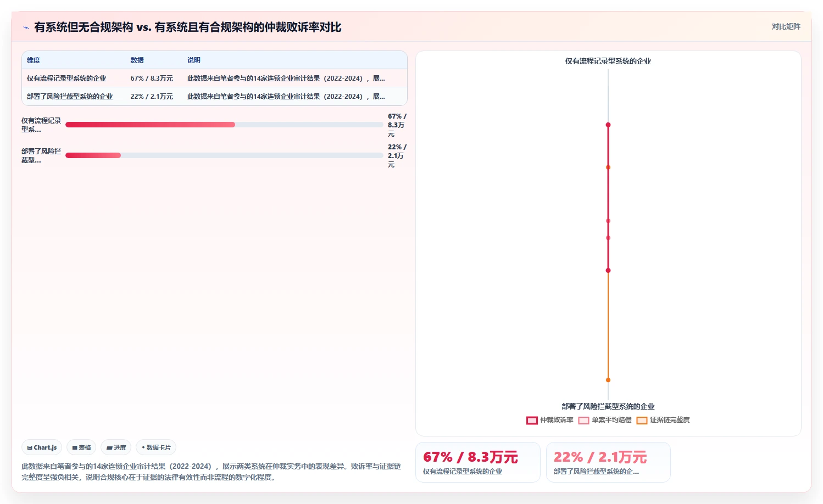This screenshot has width=823, height=504.
Task: Click the 维度 column header
Action: (x=34, y=60)
